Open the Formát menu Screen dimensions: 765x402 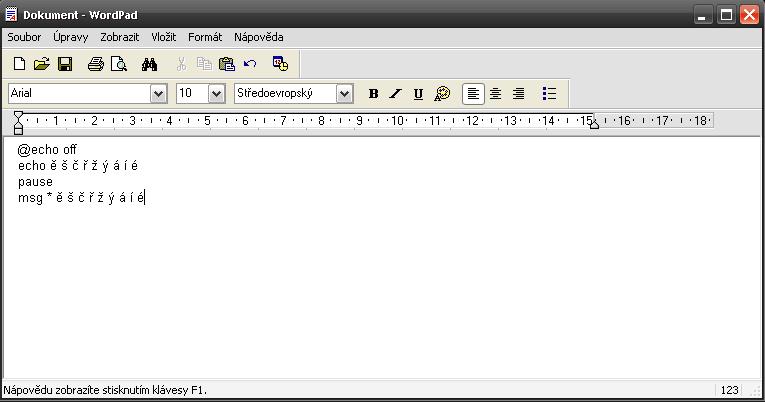pyautogui.click(x=205, y=37)
